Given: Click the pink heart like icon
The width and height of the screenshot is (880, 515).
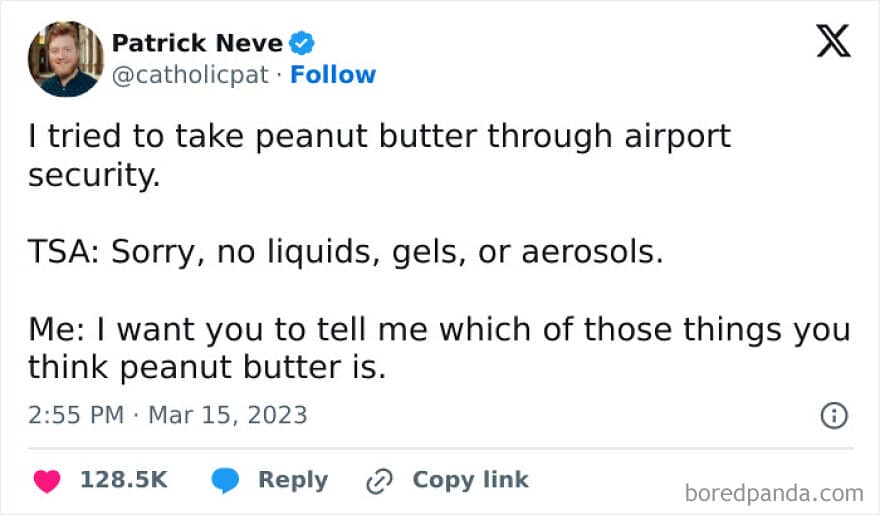Looking at the screenshot, I should (x=47, y=481).
